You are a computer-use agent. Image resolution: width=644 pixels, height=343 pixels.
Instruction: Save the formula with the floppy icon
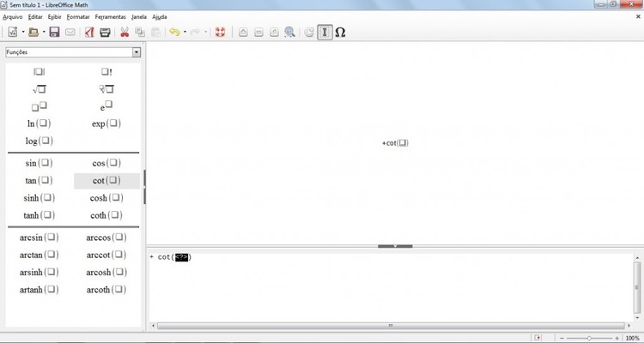pyautogui.click(x=55, y=32)
